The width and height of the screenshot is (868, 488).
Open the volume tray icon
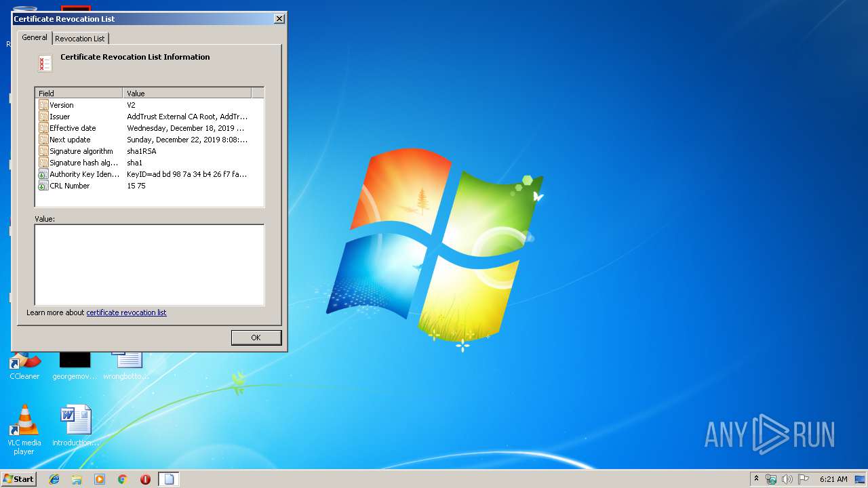(787, 479)
